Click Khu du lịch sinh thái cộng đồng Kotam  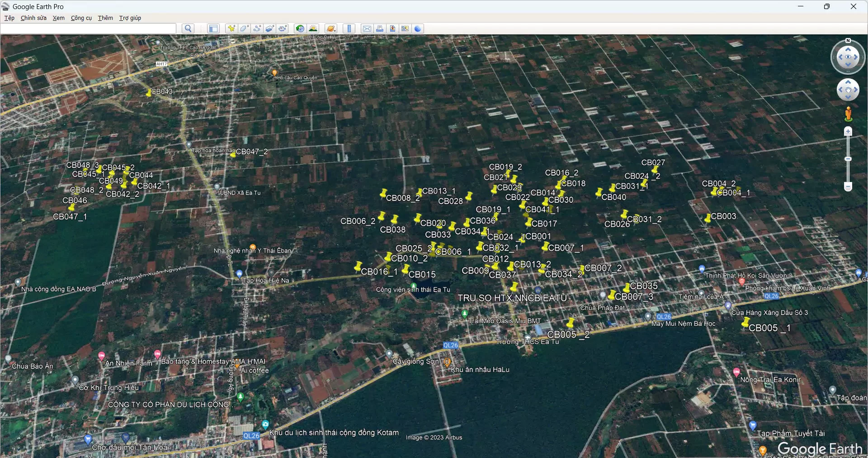point(334,433)
